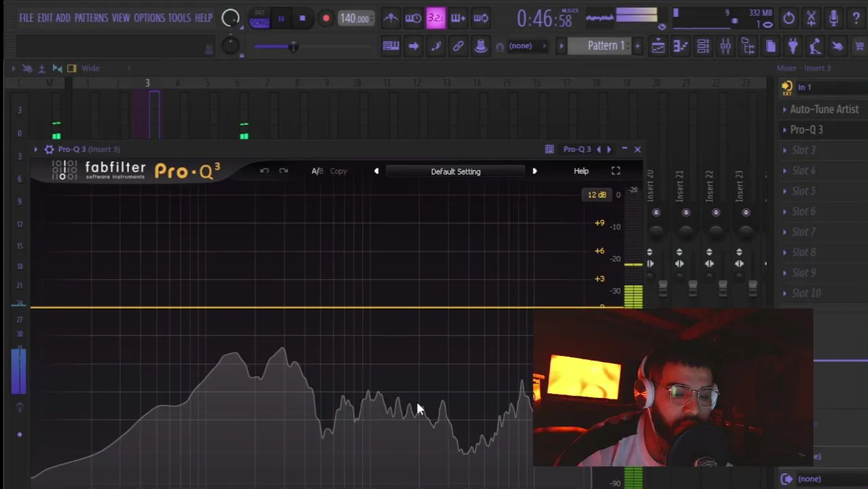Go to previous preset arrow
Screen dimensions: 868x489
click(x=376, y=171)
